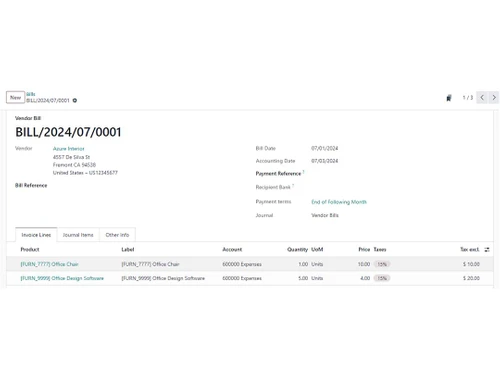Image resolution: width=500 pixels, height=375 pixels.
Task: Open the column options adjust icon in the table header
Action: [487, 250]
